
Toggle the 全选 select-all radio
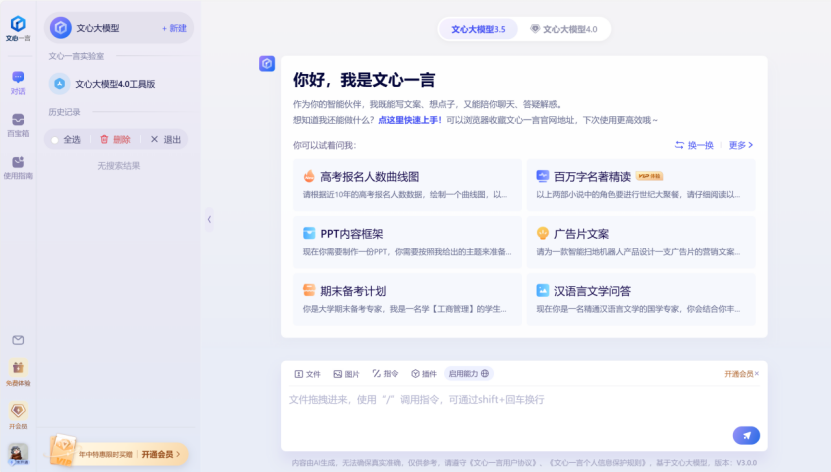tap(55, 140)
